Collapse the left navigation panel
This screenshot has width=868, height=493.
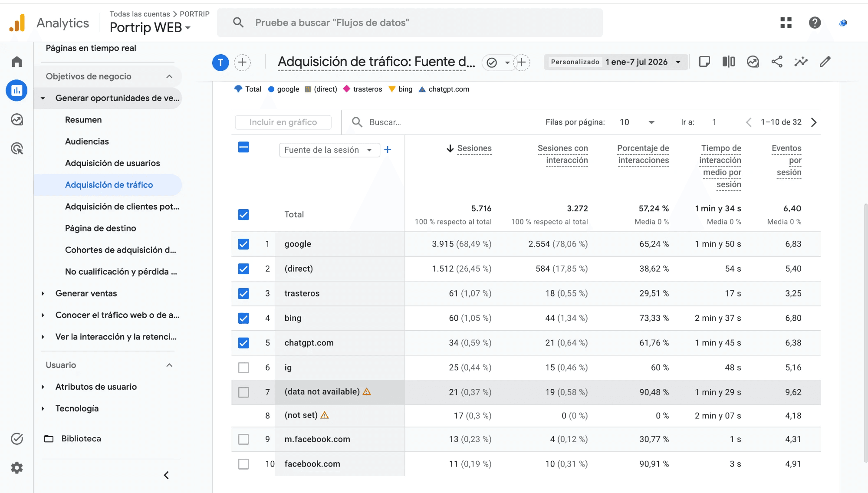166,475
